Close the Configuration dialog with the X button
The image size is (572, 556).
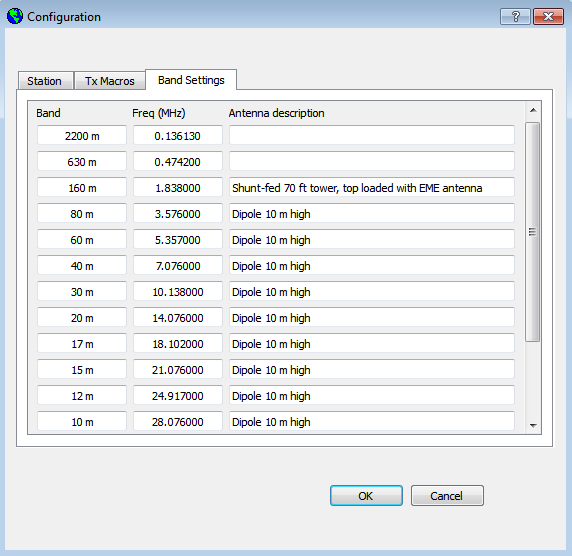[548, 17]
